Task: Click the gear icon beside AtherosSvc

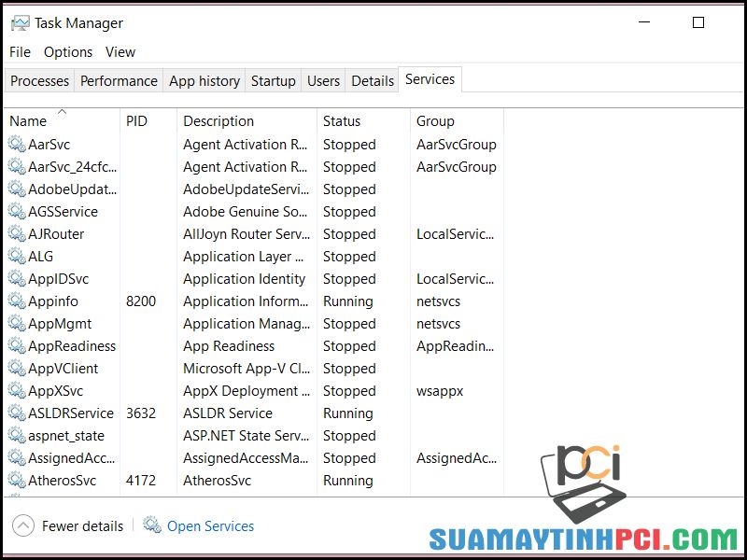Action: [x=17, y=480]
